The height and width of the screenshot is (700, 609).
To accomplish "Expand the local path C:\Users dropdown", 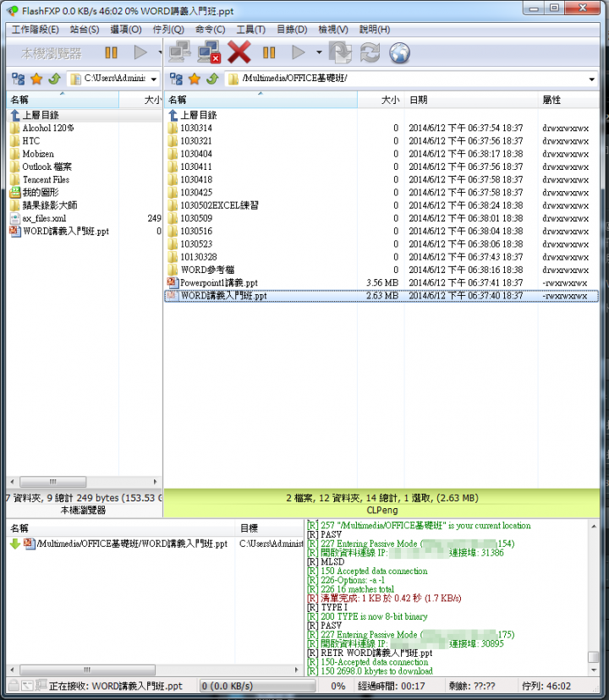I will [154, 79].
